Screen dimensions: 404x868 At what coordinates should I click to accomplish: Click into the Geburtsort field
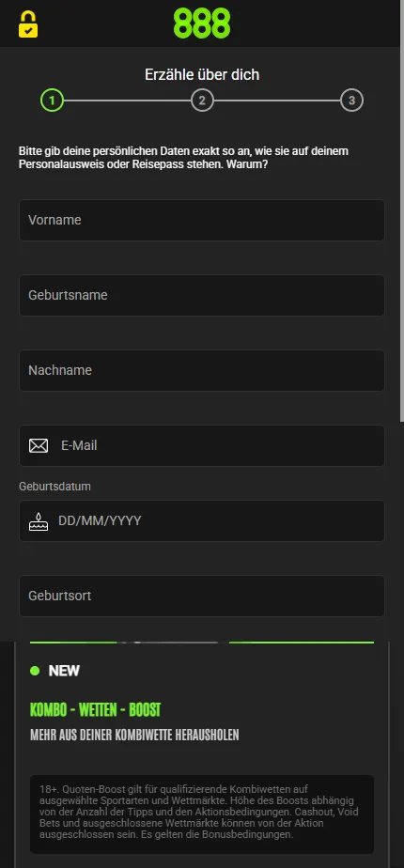202,597
